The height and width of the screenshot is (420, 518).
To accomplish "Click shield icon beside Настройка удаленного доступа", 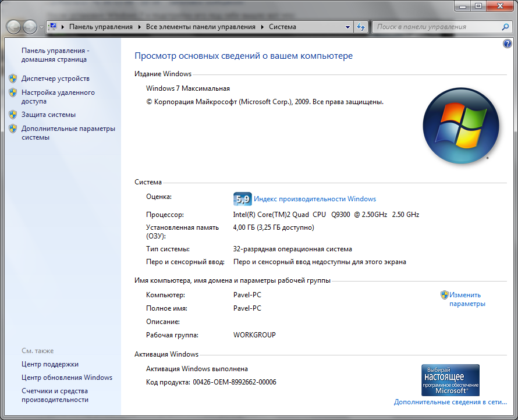I will 13,92.
